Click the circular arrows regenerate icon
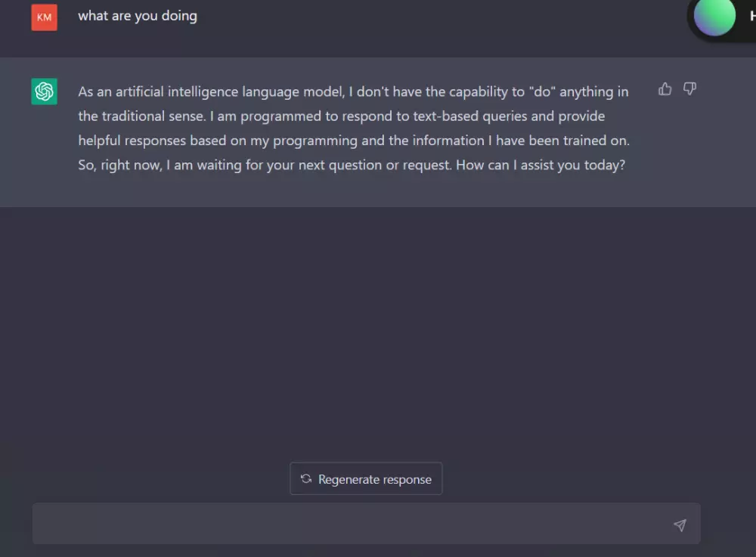Screen dimensions: 756x557 point(306,479)
